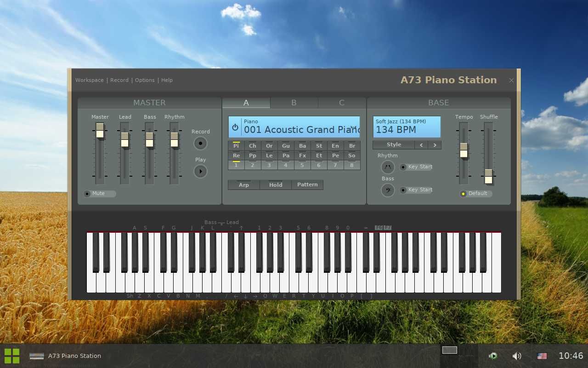Open the Soft Jazz 134 BPM display
Image resolution: width=588 pixels, height=368 pixels.
click(x=407, y=127)
